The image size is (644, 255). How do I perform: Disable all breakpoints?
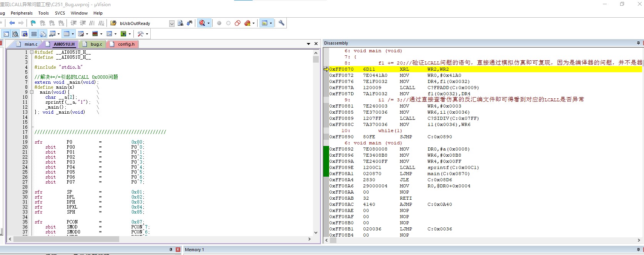[x=238, y=23]
